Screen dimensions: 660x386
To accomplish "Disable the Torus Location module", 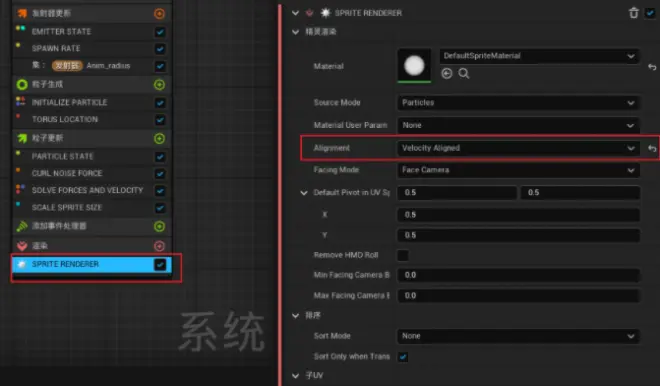I will click(x=160, y=120).
